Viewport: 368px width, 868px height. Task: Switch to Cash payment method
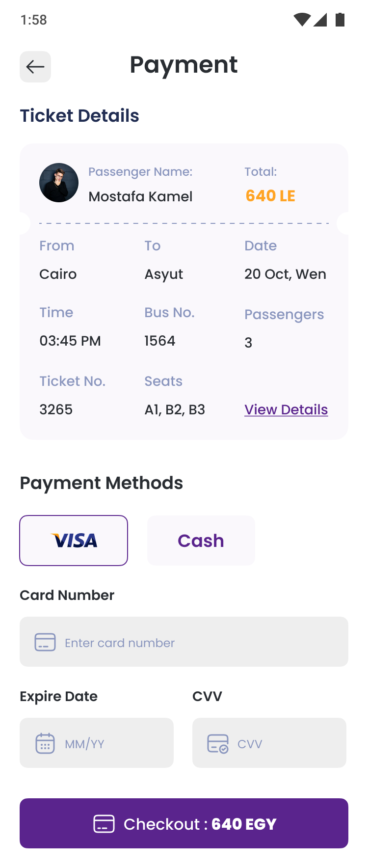tap(201, 541)
